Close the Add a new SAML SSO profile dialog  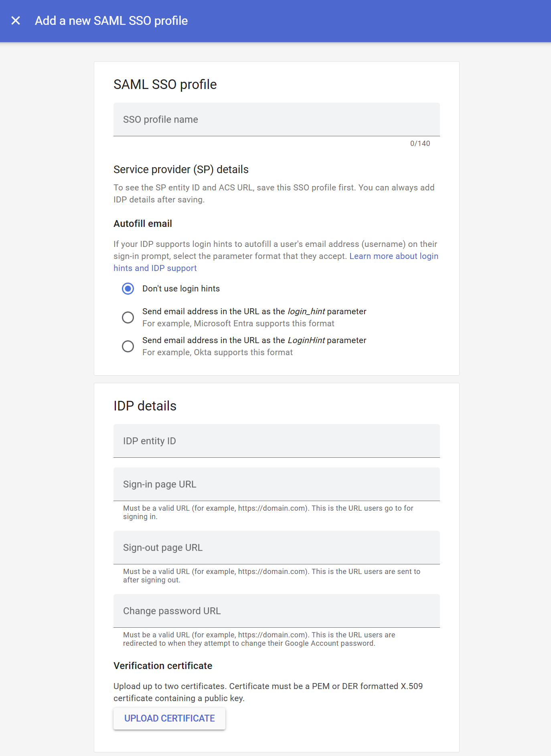pyautogui.click(x=16, y=20)
